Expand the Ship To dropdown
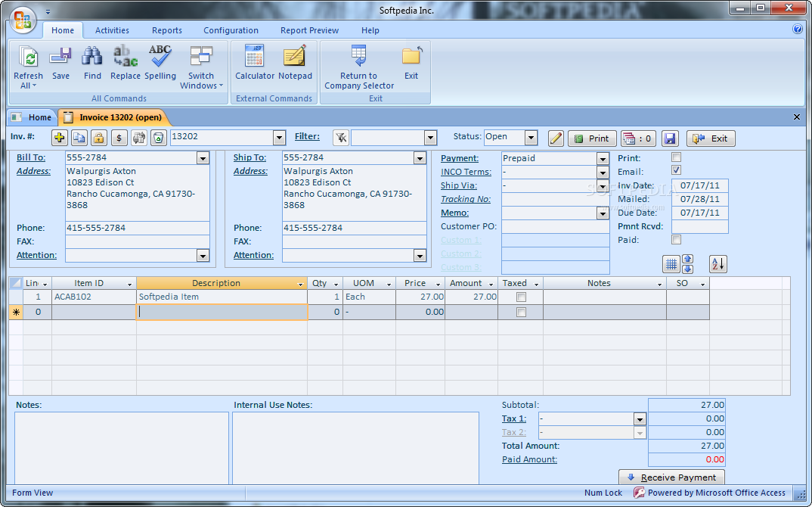Screen dimensions: 812x507 point(420,158)
